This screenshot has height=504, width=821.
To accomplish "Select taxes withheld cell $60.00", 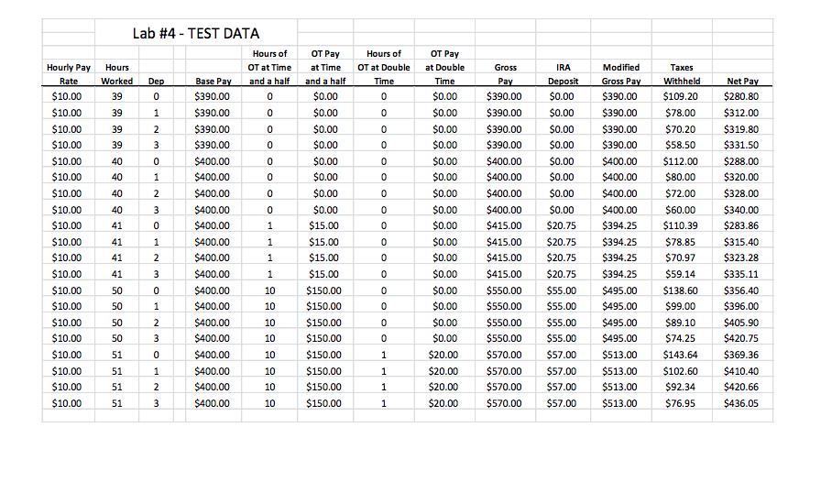I will [680, 210].
